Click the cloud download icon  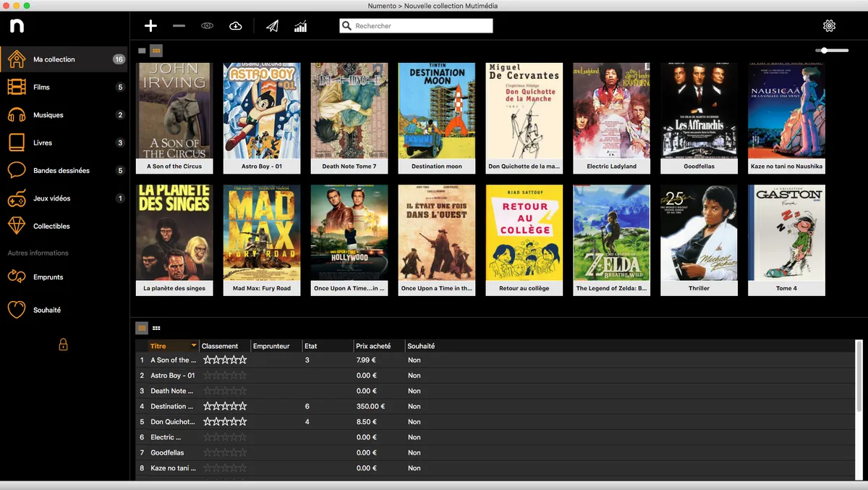pos(236,26)
